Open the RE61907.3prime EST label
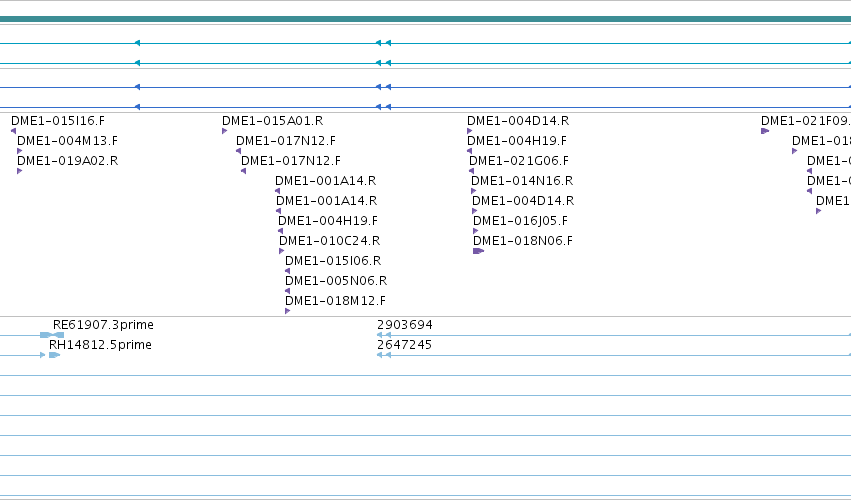This screenshot has width=851, height=500. pyautogui.click(x=103, y=325)
